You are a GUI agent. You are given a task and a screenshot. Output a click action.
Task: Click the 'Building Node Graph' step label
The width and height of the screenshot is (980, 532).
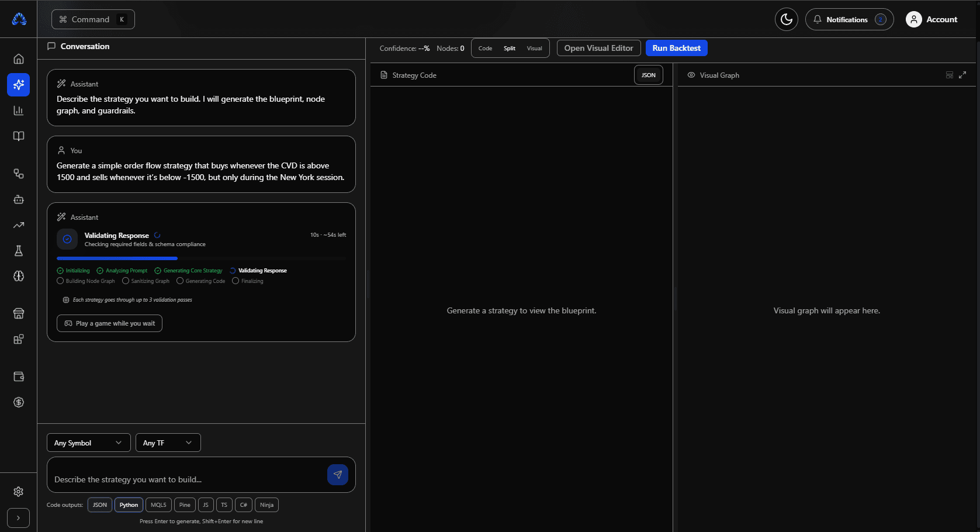click(90, 281)
